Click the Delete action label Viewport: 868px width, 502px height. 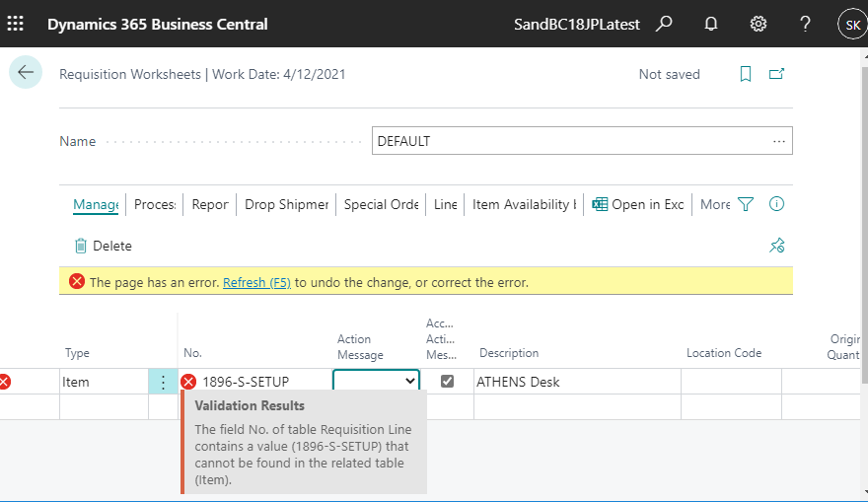click(112, 246)
